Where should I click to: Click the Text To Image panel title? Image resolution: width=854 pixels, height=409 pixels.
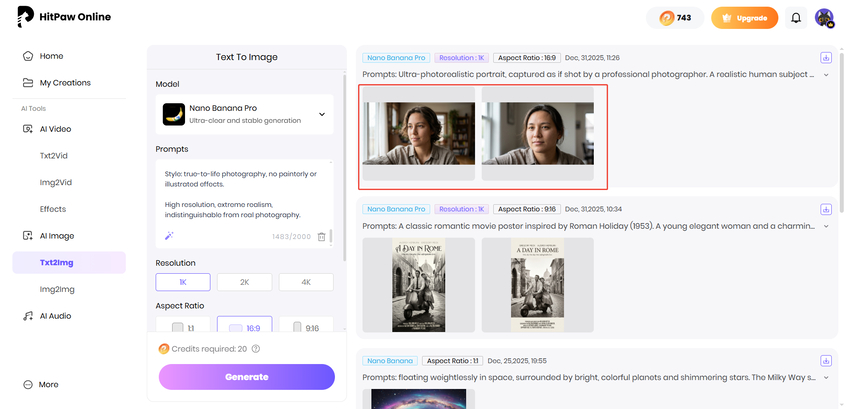247,57
